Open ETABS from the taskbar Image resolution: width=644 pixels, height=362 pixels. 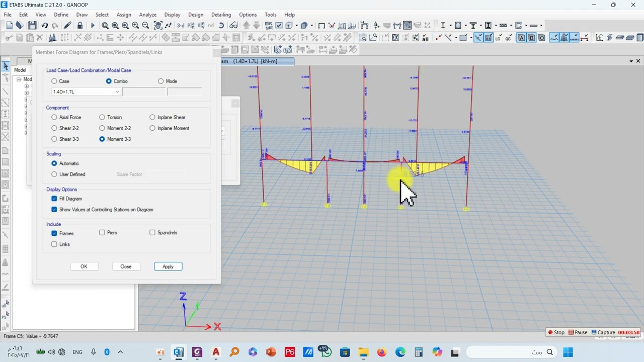click(179, 352)
